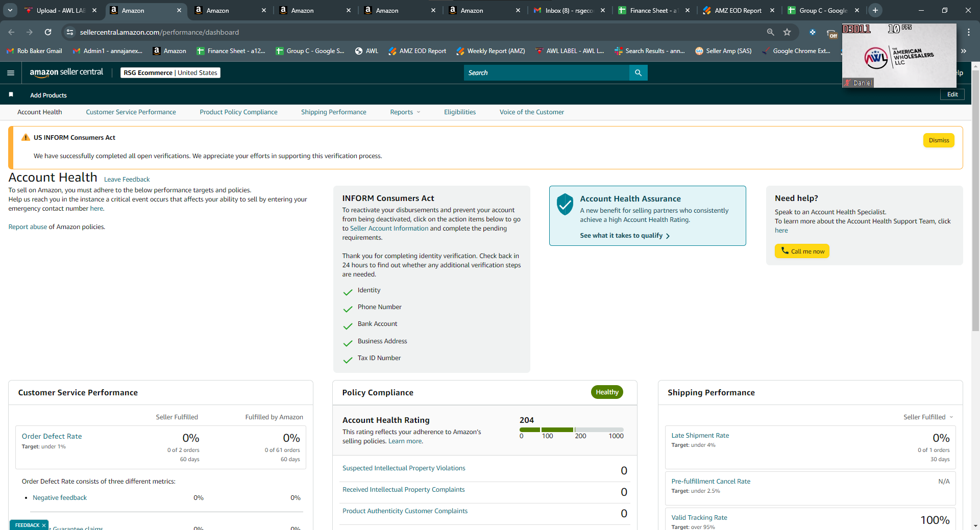Open the Weekly Report (AMZ) bookmark
980x530 pixels.
pyautogui.click(x=491, y=51)
